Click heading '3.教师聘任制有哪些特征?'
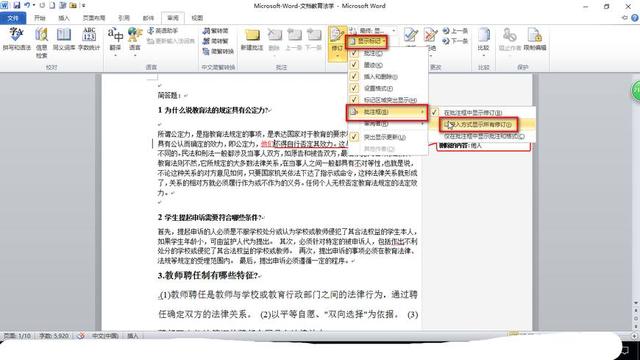 pyautogui.click(x=209, y=276)
